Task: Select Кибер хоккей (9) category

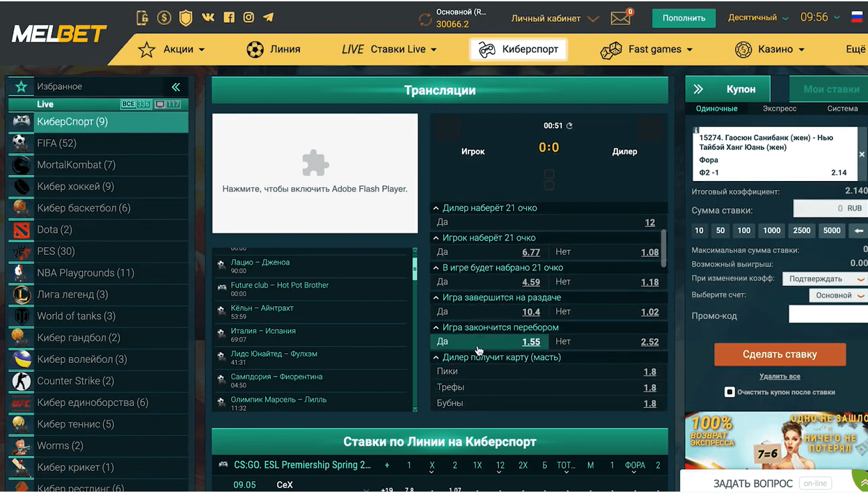Action: 98,187
